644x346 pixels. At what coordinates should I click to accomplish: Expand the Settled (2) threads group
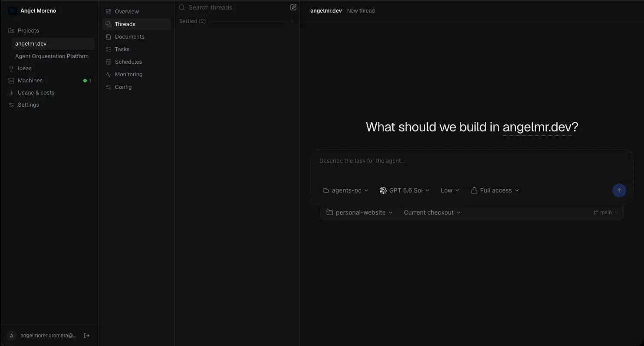point(237,21)
